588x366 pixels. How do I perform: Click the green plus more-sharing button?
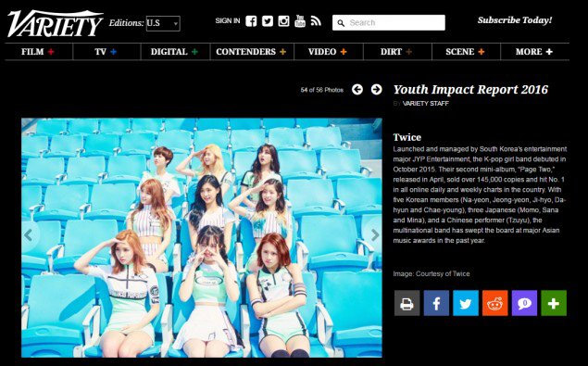coord(554,303)
